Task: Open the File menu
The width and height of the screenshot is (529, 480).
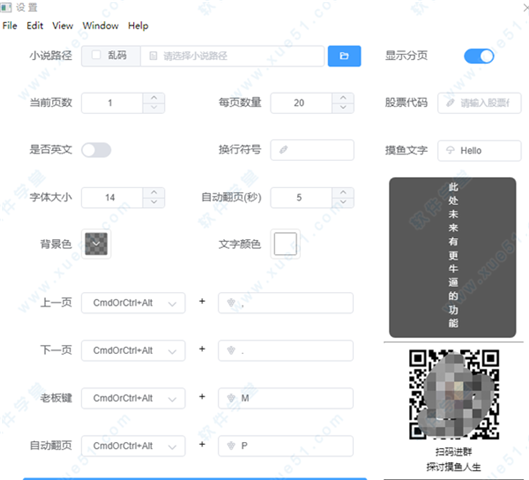Action: point(10,26)
